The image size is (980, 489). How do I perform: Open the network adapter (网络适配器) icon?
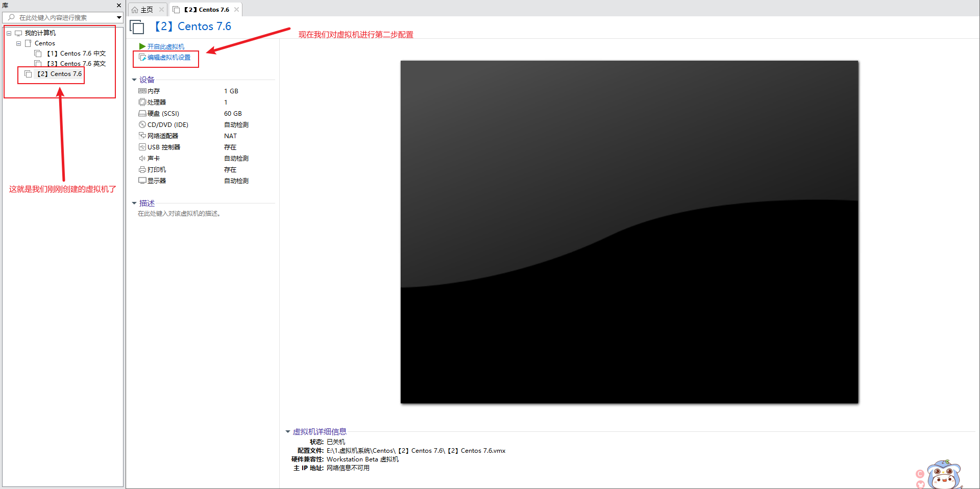pyautogui.click(x=142, y=136)
